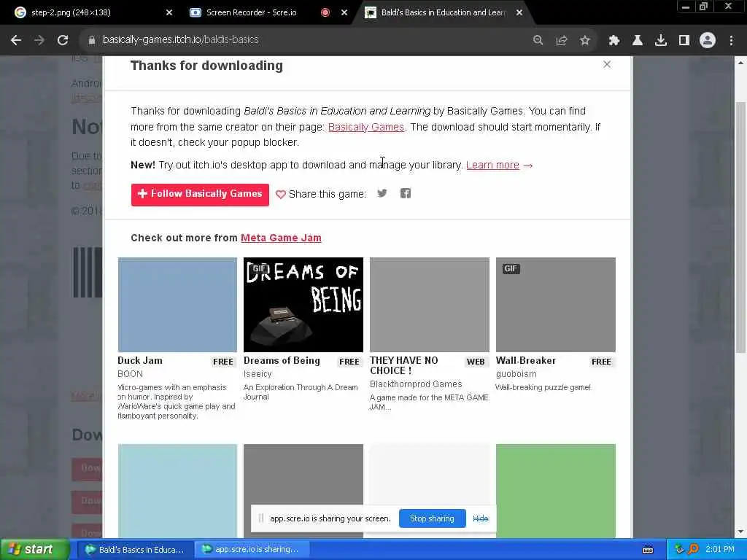Open the Wall-Breaker thumbnail

555,305
